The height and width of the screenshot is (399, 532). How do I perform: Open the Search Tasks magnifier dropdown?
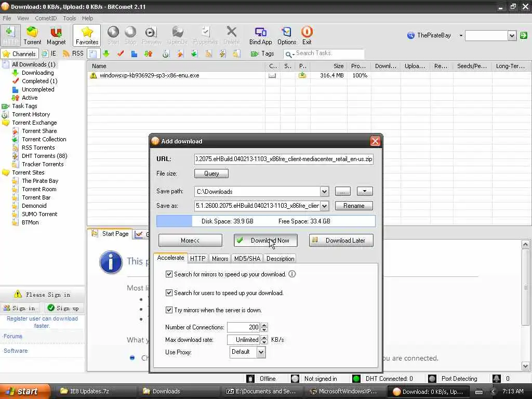coord(289,54)
